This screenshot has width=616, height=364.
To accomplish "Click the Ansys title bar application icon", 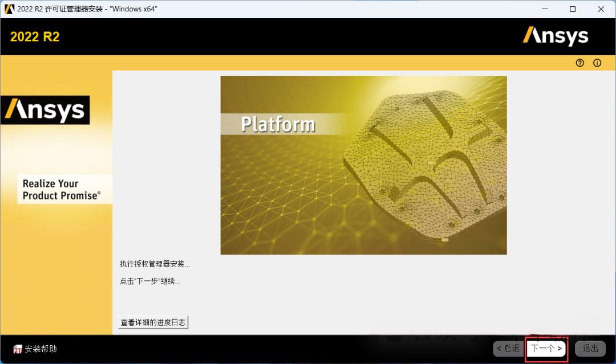I will pyautogui.click(x=9, y=9).
